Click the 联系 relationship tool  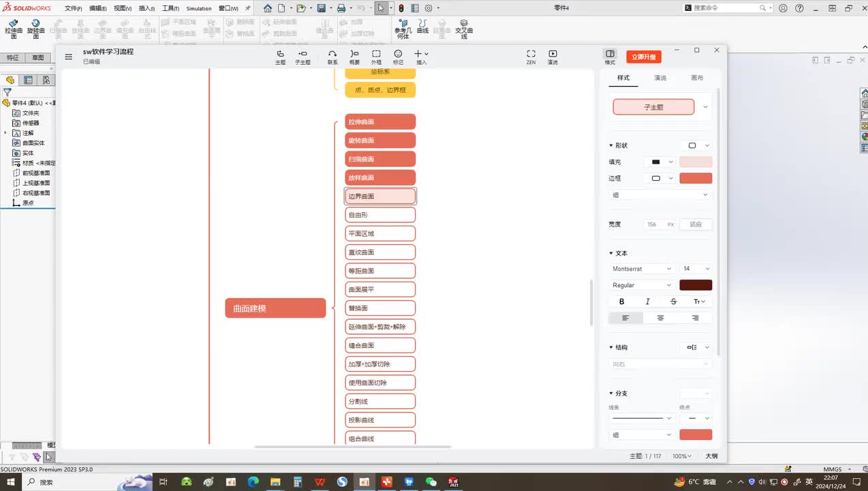pyautogui.click(x=332, y=57)
